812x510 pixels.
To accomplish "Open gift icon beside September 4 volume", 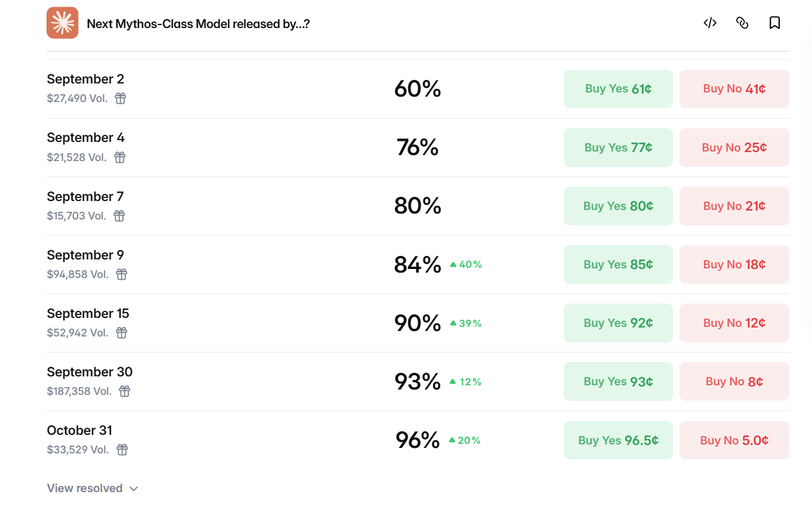I will point(120,157).
